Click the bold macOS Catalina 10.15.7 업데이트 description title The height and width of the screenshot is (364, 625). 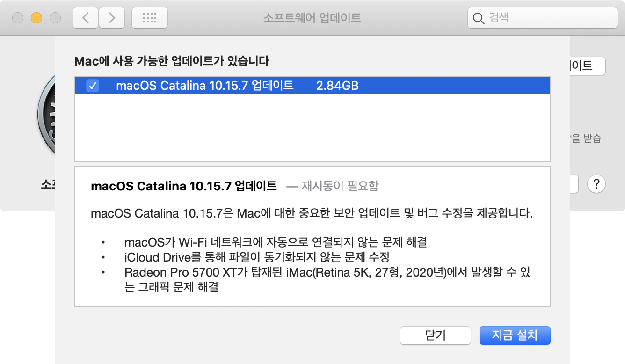(x=184, y=186)
